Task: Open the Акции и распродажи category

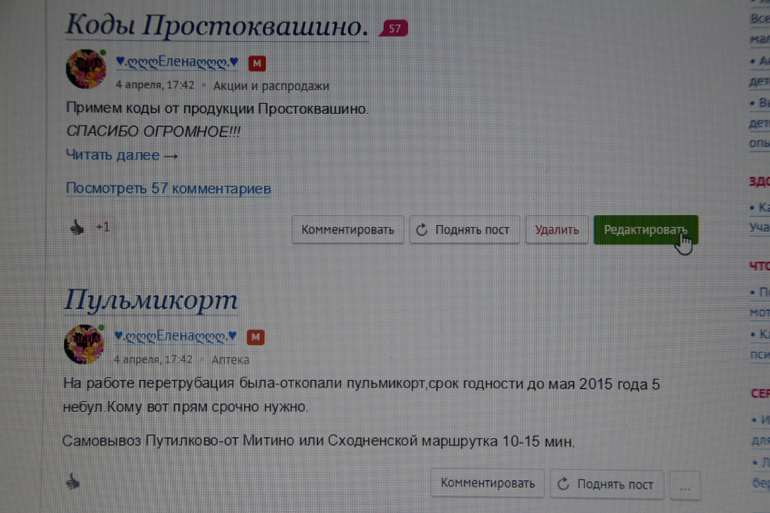Action: tap(270, 86)
